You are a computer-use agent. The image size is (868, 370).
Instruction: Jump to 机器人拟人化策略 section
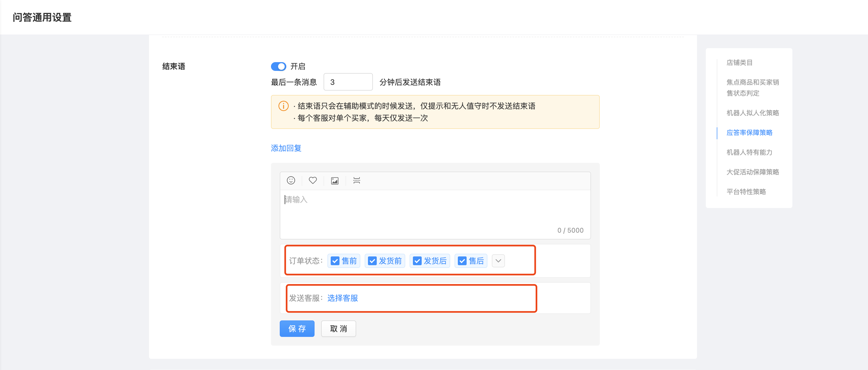752,113
